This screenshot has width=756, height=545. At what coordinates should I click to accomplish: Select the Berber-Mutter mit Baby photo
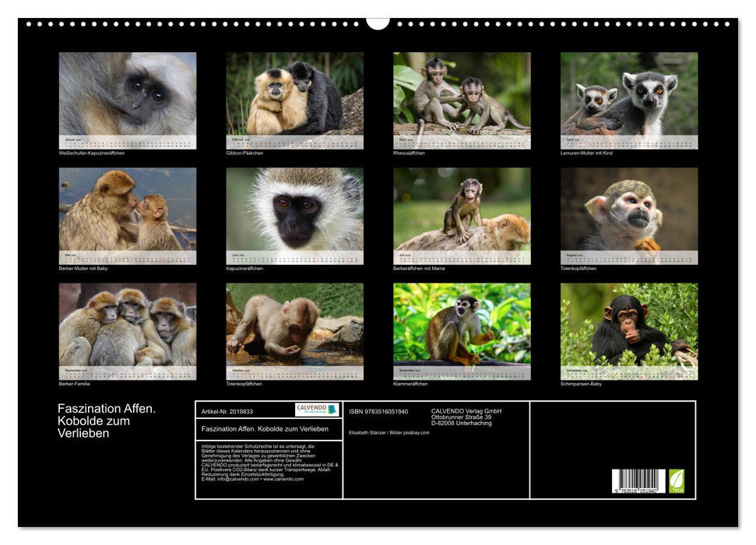pos(128,209)
